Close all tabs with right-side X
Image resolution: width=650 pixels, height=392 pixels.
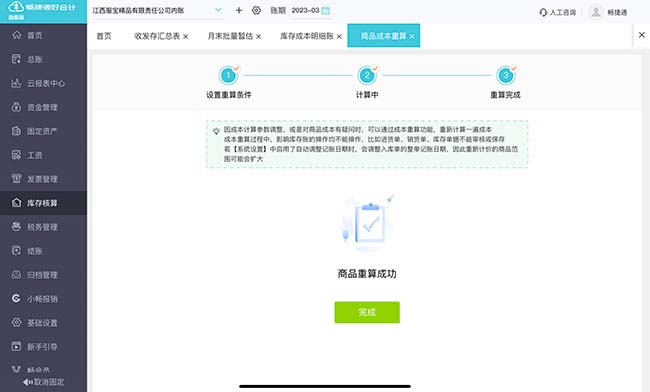point(642,35)
